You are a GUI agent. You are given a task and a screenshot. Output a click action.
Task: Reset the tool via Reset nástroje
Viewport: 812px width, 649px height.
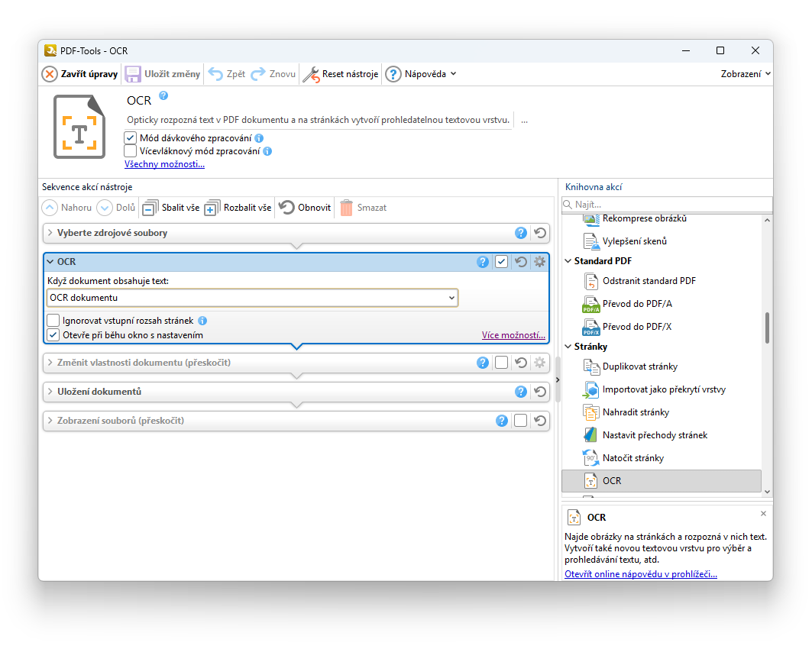click(x=341, y=74)
